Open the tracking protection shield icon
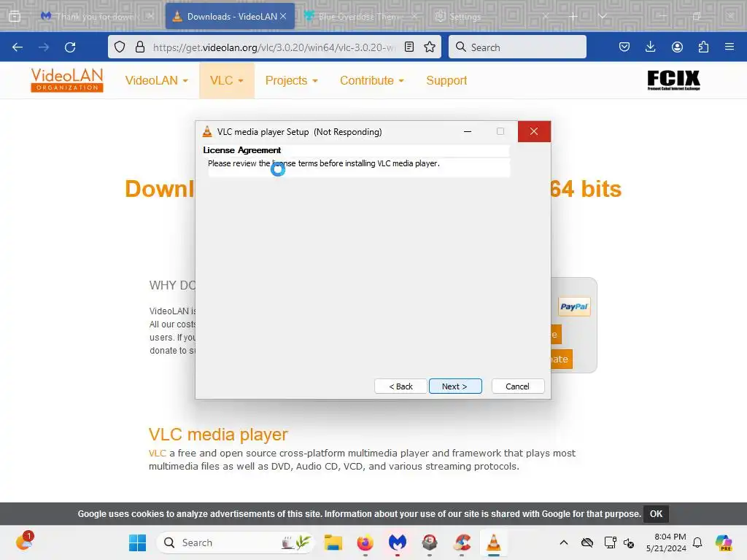This screenshot has height=560, width=747. 120,47
